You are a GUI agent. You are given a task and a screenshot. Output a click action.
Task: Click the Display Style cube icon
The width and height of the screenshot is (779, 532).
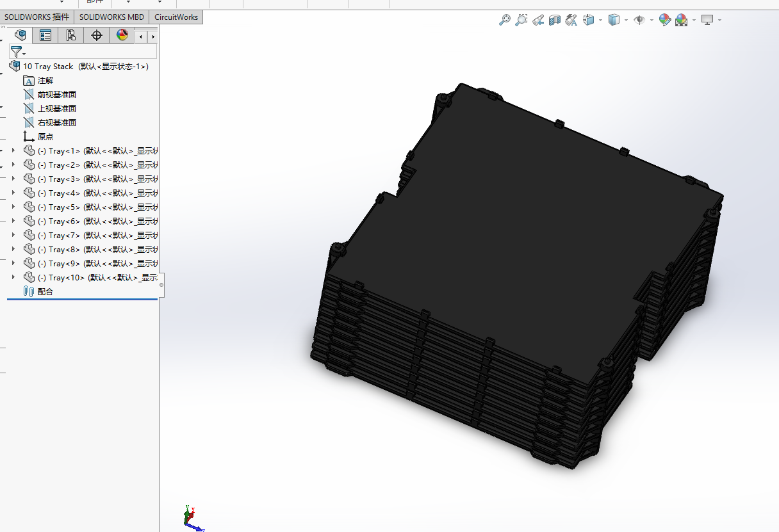(614, 20)
